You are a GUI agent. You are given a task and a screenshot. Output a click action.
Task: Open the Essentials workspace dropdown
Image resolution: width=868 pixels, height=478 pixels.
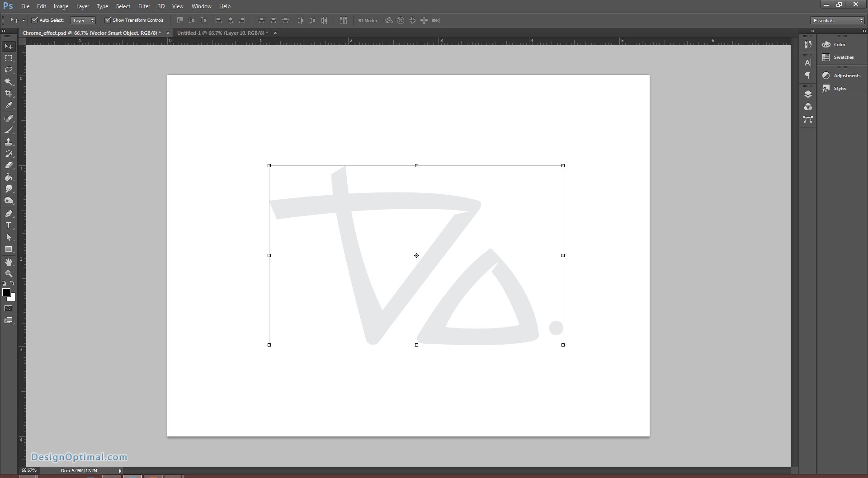(x=837, y=20)
